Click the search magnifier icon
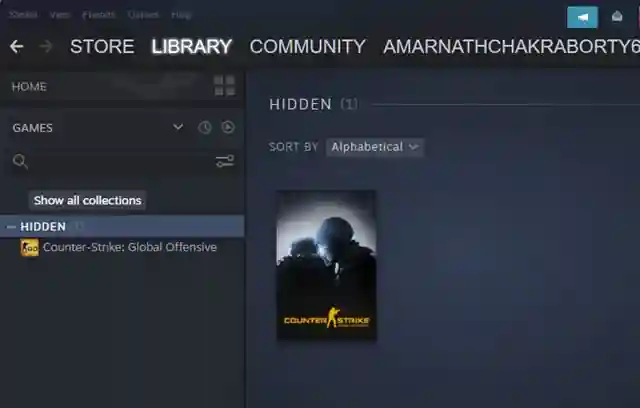The image size is (640, 408). coord(20,161)
